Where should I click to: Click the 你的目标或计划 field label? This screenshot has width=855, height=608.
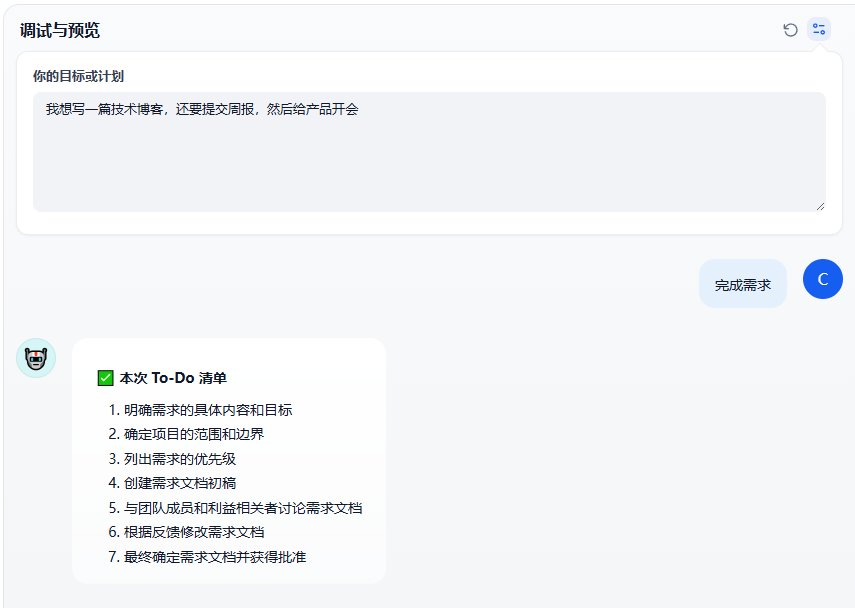pos(78,76)
